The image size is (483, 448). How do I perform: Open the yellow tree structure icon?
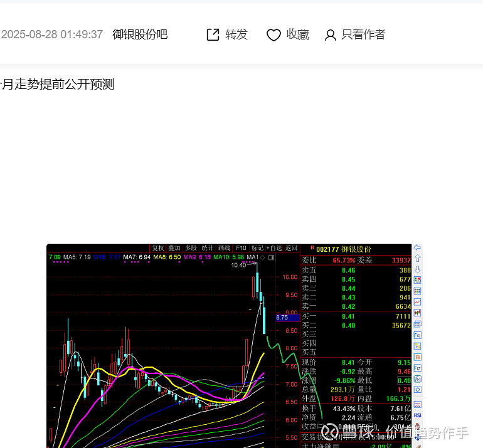click(417, 346)
